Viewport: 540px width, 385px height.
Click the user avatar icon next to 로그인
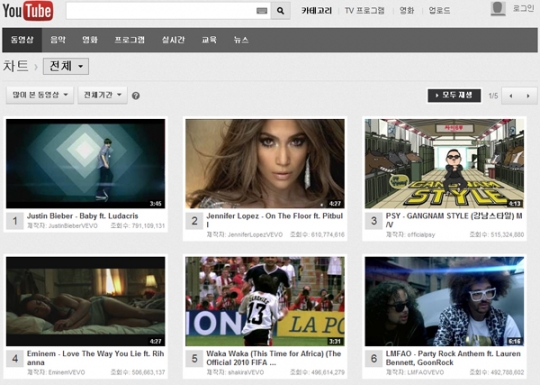498,9
